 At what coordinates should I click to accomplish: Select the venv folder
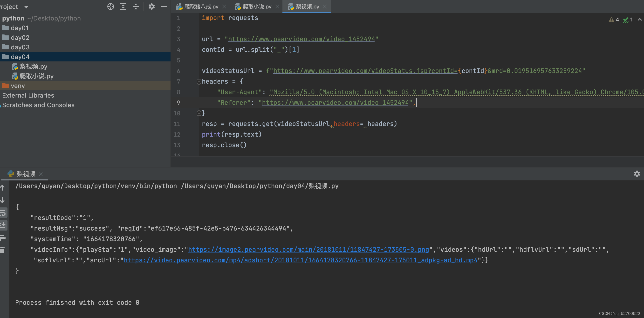pos(85,86)
